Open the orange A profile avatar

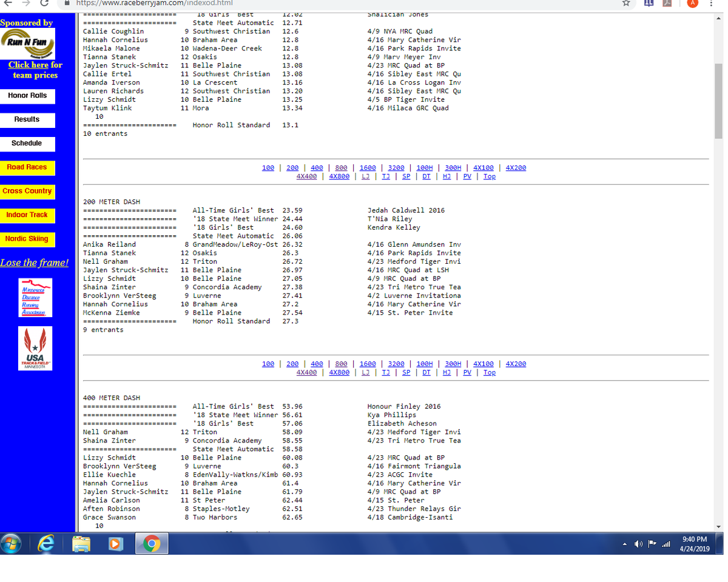pyautogui.click(x=693, y=3)
